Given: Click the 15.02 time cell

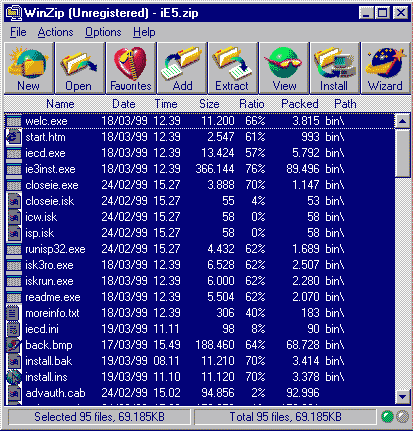Looking at the screenshot, I should point(166,393).
